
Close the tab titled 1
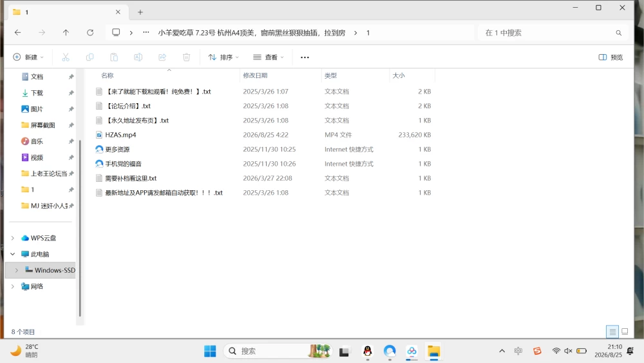click(118, 12)
